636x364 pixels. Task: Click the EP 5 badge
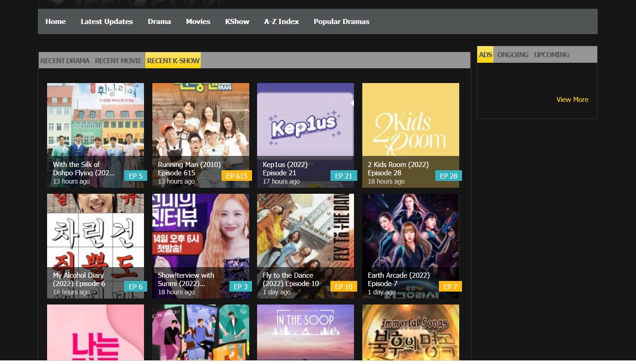point(136,176)
